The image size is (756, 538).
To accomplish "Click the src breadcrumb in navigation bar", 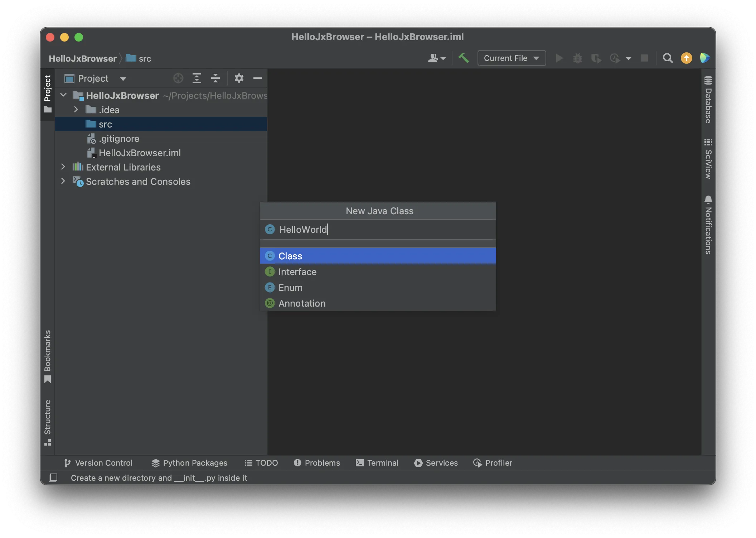I will (x=139, y=58).
